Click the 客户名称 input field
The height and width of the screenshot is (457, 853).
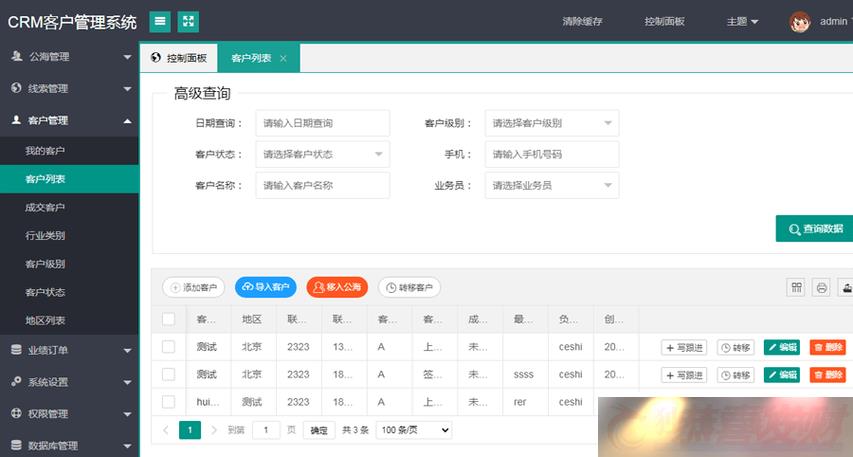click(323, 186)
